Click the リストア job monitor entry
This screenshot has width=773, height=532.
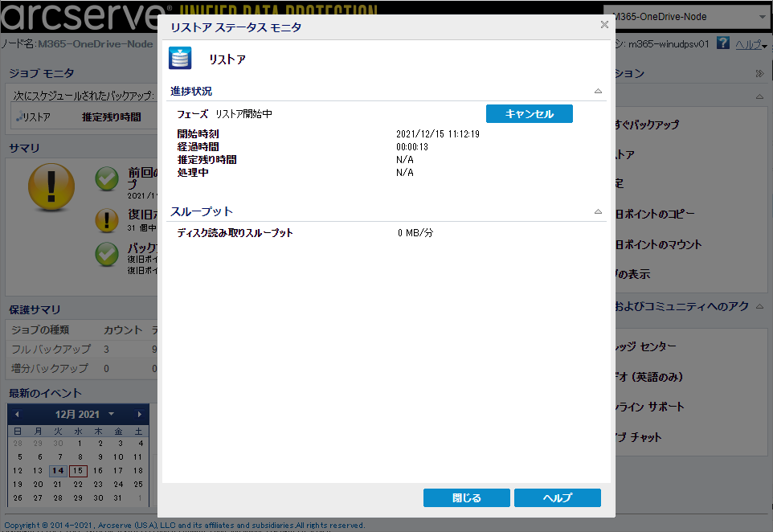tap(34, 117)
